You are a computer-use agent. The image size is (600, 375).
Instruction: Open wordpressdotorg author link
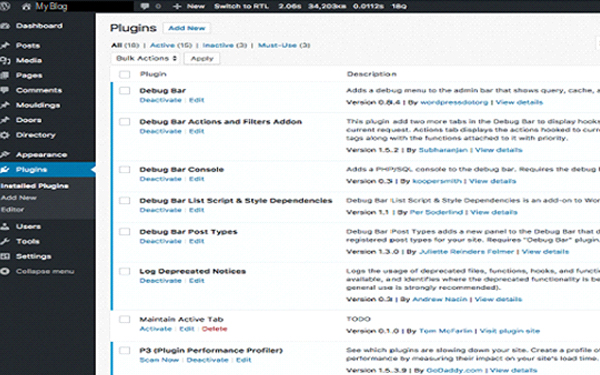(x=454, y=103)
